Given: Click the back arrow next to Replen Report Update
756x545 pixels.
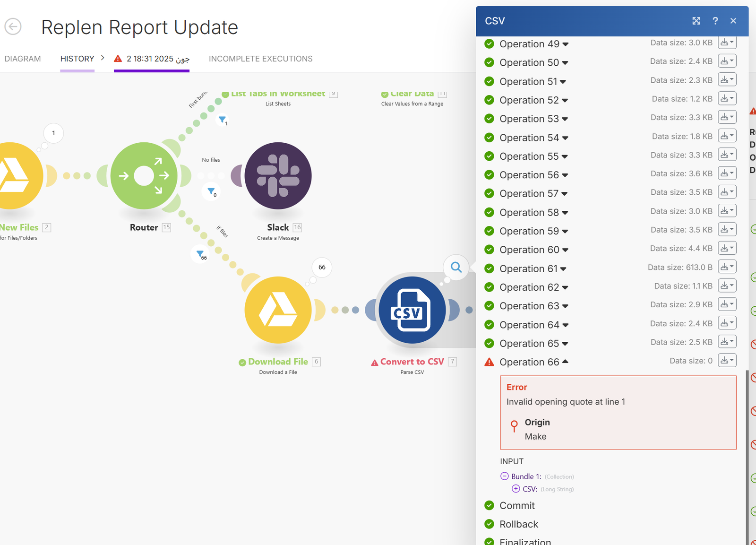Looking at the screenshot, I should [13, 26].
